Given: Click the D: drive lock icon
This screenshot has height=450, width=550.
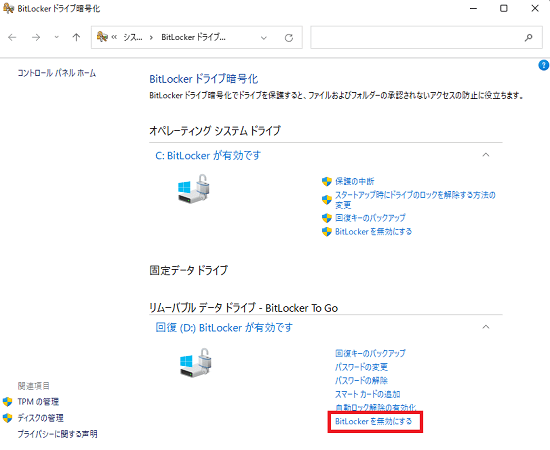Looking at the screenshot, I should coord(196,363).
